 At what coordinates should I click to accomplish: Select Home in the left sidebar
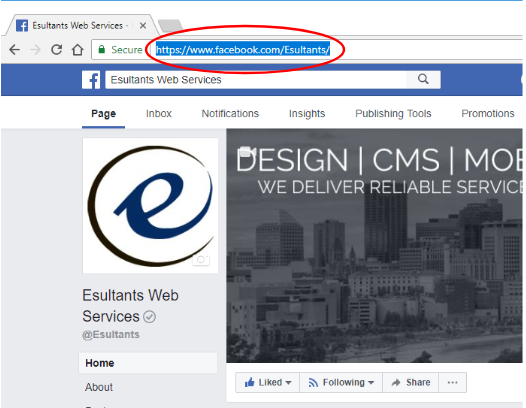(148, 363)
